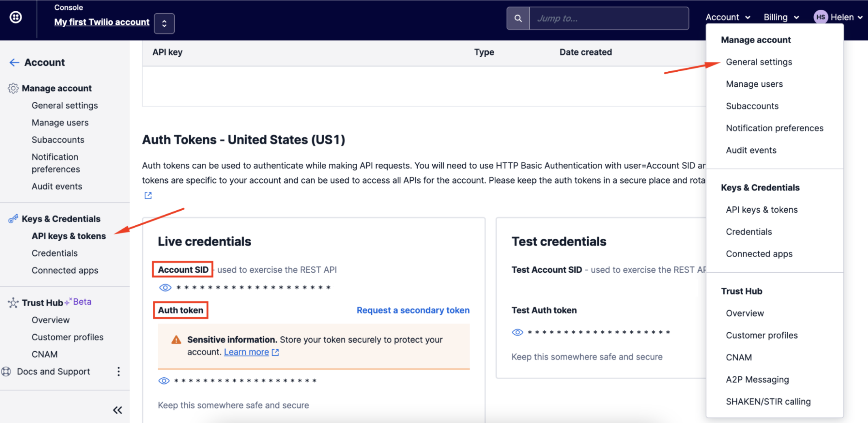The height and width of the screenshot is (423, 868).
Task: Open the Billing dropdown menu
Action: [x=781, y=17]
